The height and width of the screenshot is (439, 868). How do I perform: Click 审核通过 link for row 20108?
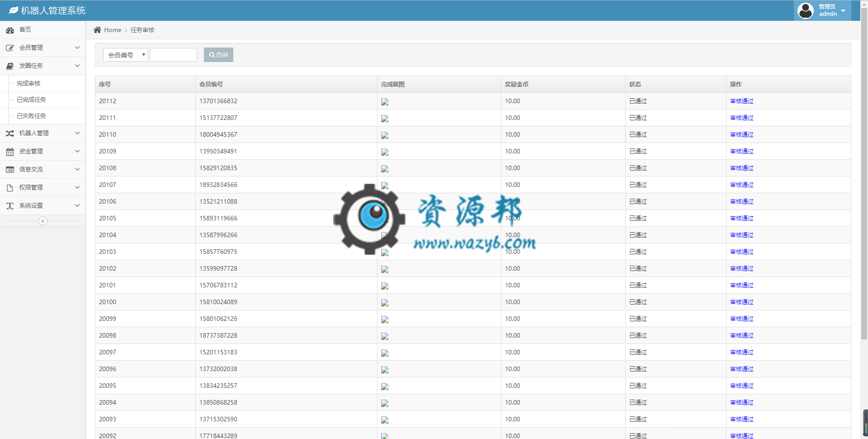pyautogui.click(x=742, y=168)
